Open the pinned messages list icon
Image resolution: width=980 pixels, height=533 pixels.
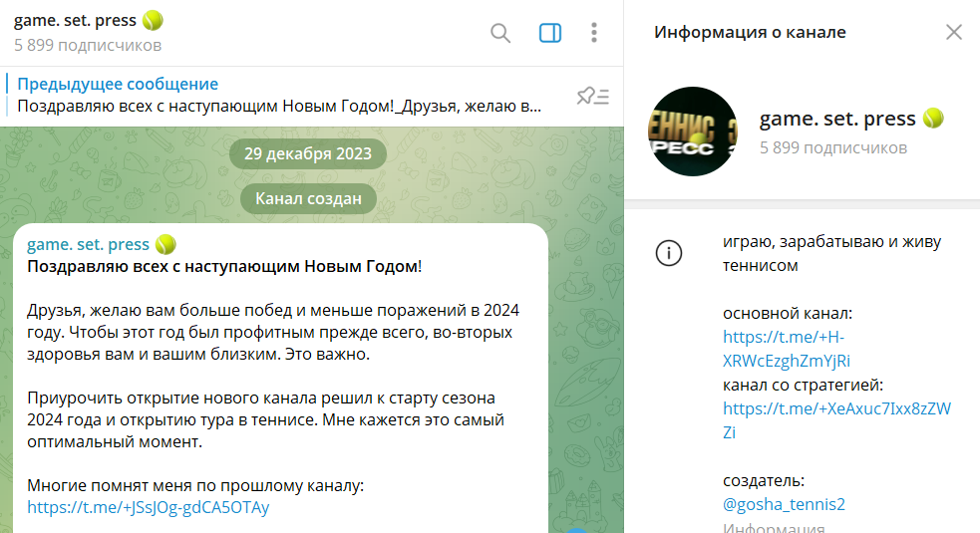(592, 96)
